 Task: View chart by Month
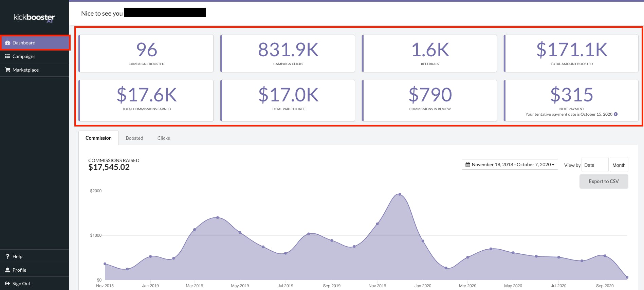[x=619, y=165]
